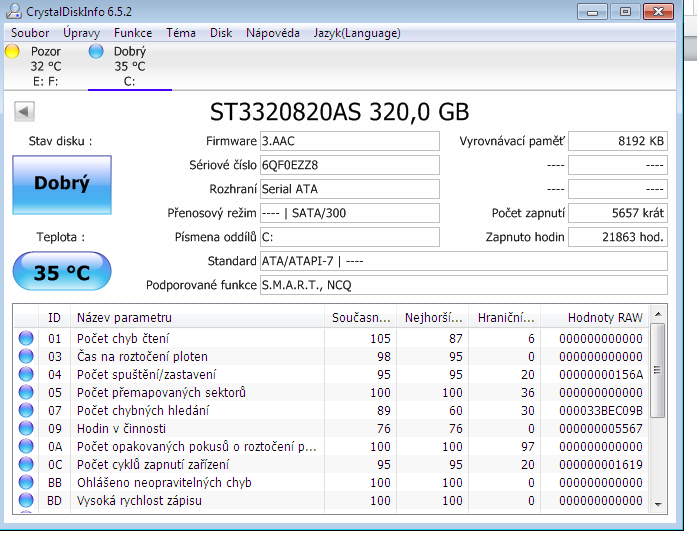Click the ID column header

coord(54,317)
